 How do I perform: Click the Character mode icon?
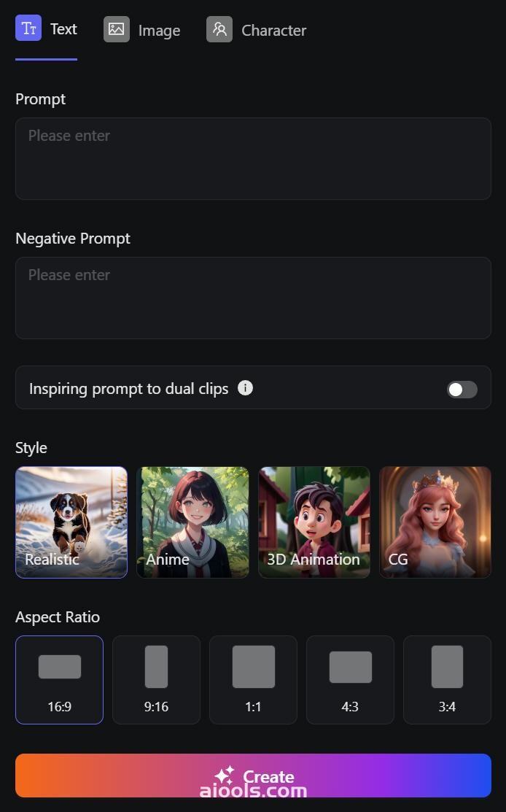point(219,29)
